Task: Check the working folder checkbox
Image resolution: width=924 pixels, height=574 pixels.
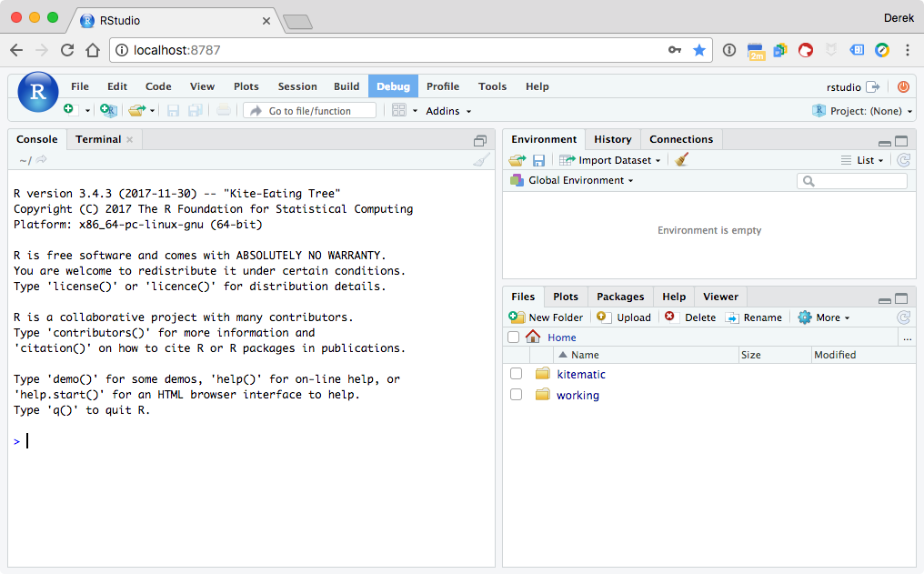Action: (x=516, y=394)
